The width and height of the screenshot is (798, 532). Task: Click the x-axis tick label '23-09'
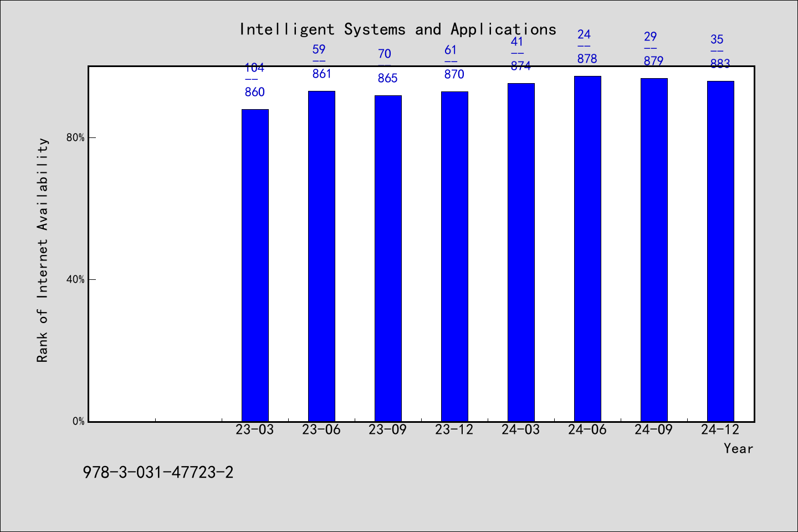[388, 429]
